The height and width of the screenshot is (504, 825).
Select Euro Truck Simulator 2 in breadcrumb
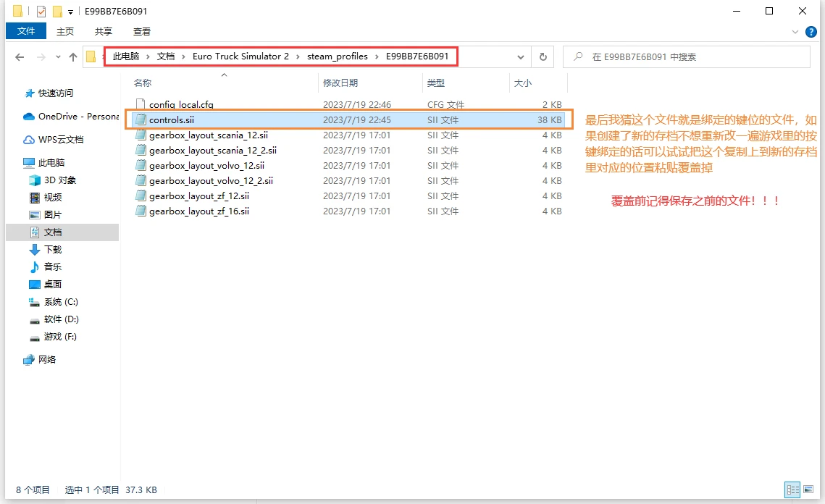coord(240,56)
